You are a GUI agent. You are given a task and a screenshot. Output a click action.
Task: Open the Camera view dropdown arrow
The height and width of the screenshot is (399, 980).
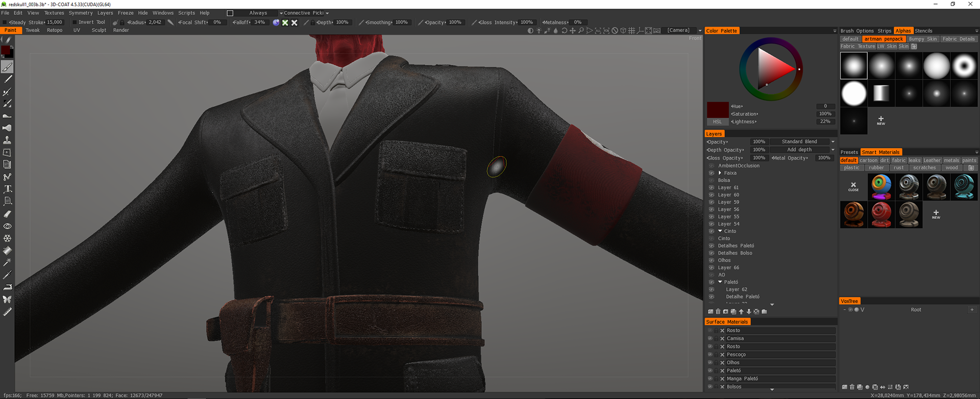[700, 31]
